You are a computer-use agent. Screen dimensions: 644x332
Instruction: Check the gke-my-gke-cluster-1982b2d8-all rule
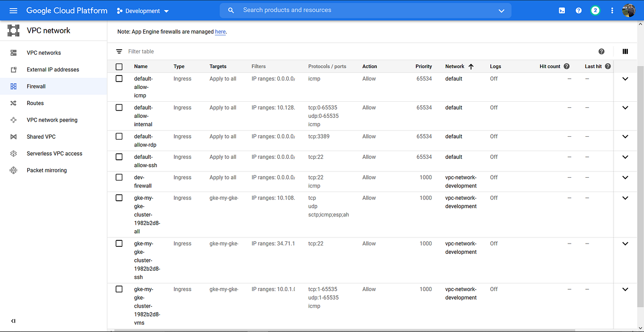119,198
